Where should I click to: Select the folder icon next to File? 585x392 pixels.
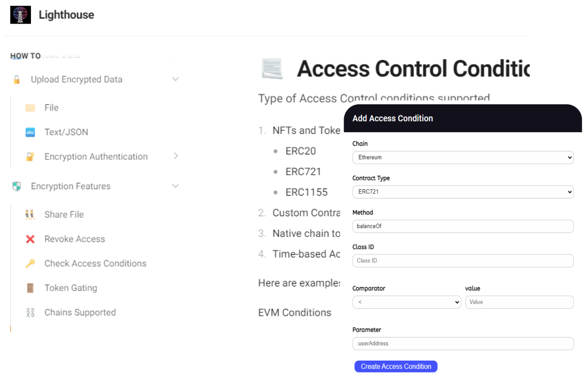point(30,108)
